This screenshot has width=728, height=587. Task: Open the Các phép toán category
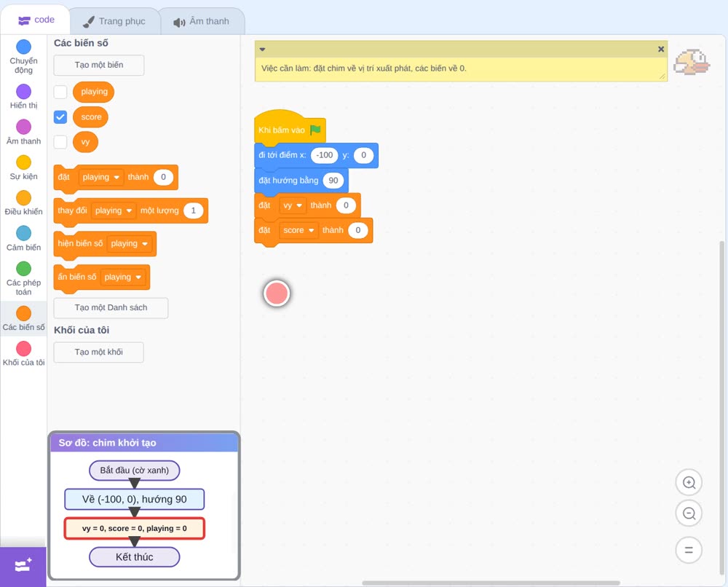pyautogui.click(x=23, y=279)
